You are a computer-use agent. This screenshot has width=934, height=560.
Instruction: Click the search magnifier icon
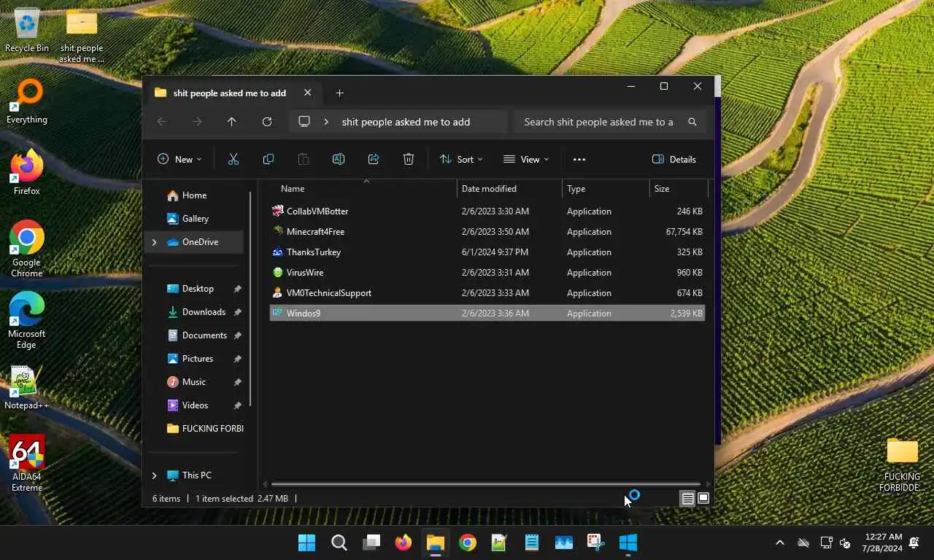(692, 122)
